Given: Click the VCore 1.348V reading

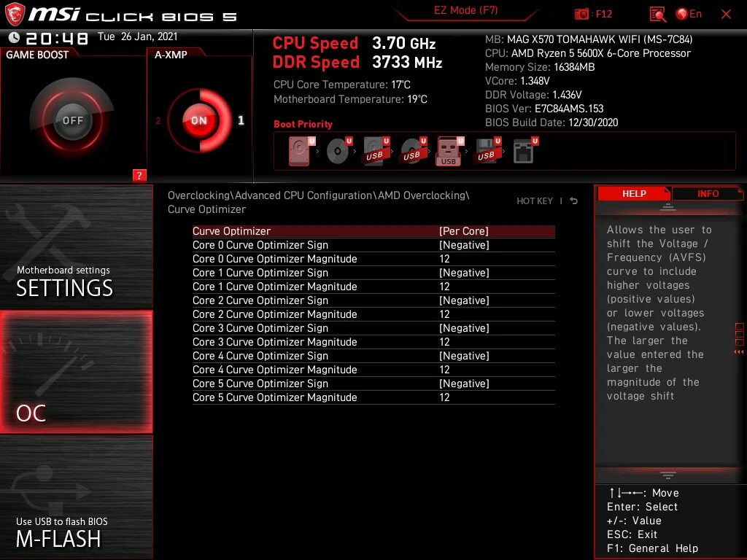Looking at the screenshot, I should point(517,81).
